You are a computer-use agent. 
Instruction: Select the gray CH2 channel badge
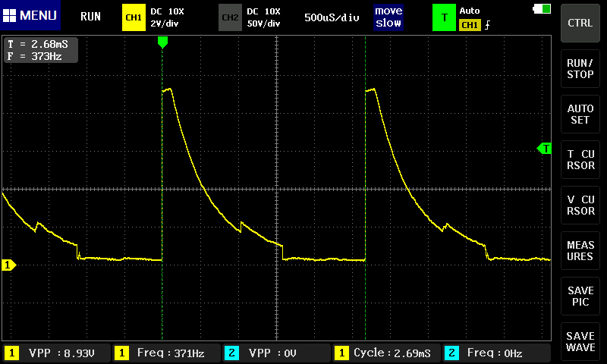point(230,17)
